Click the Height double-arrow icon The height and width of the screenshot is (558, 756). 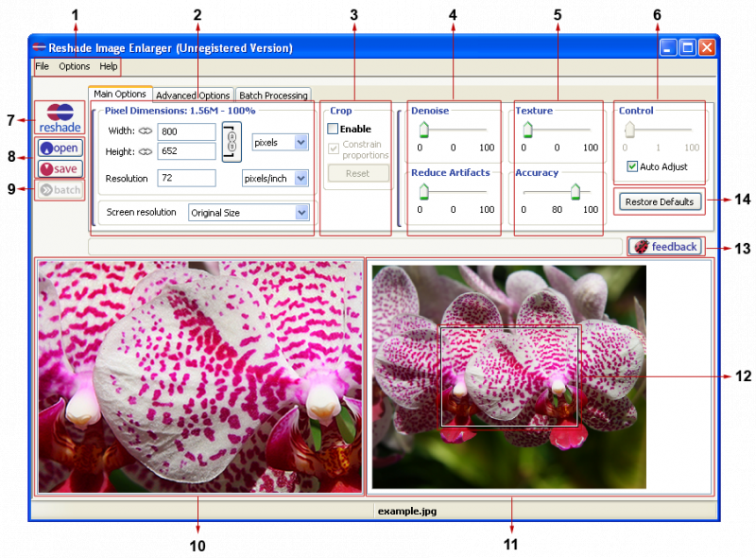pos(146,151)
